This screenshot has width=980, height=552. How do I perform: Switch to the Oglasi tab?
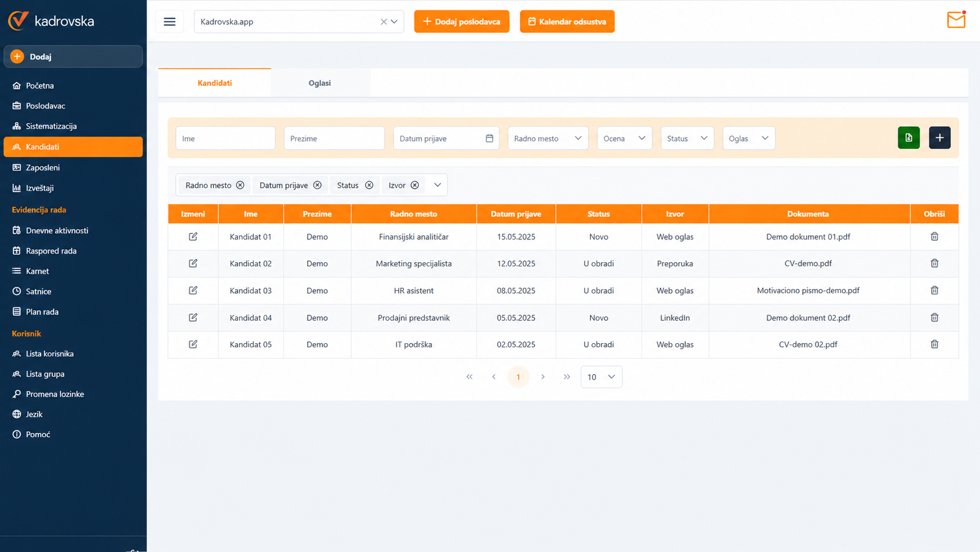(x=320, y=83)
